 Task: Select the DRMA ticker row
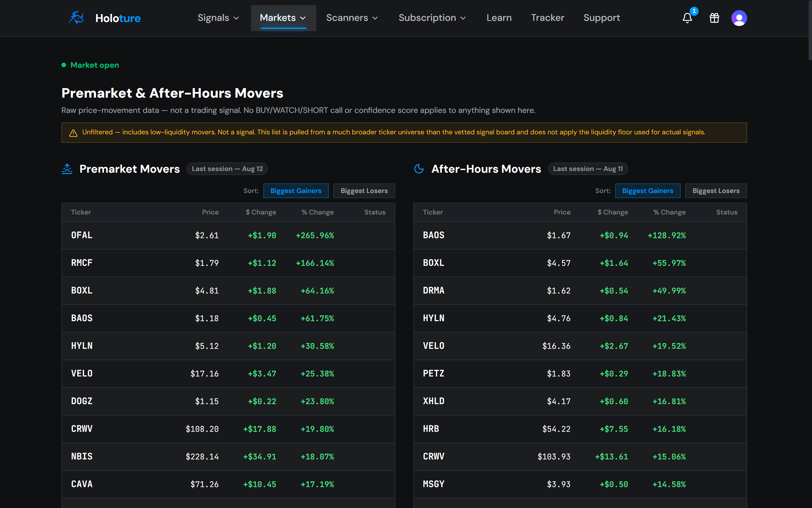pos(580,291)
